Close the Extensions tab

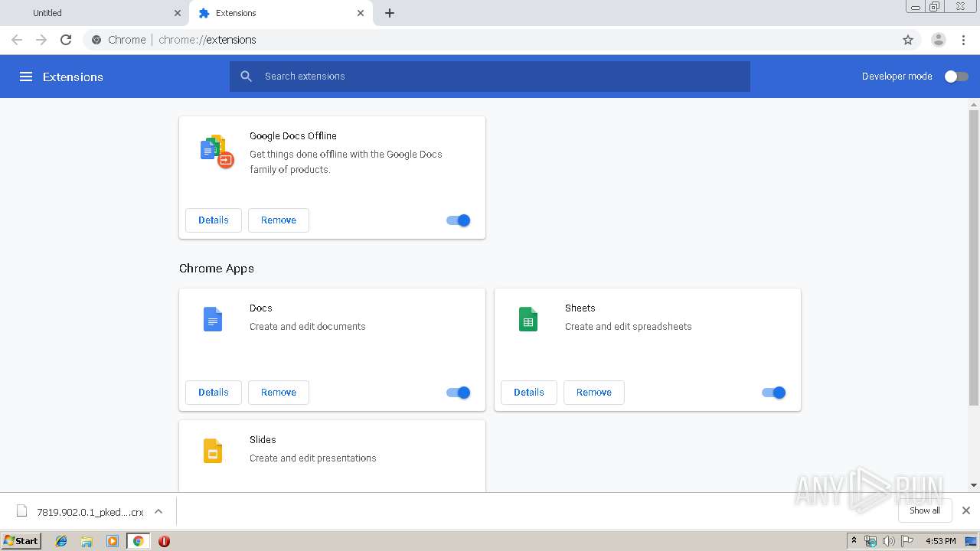[x=361, y=13]
